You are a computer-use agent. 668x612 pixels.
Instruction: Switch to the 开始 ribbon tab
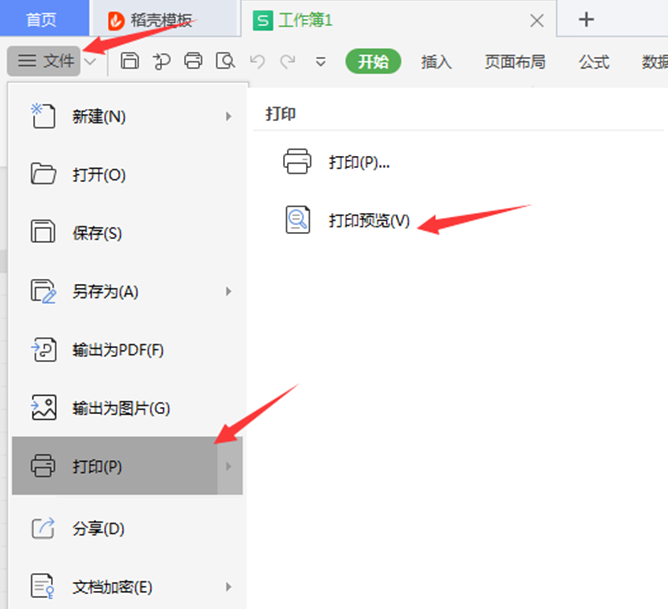click(x=373, y=62)
